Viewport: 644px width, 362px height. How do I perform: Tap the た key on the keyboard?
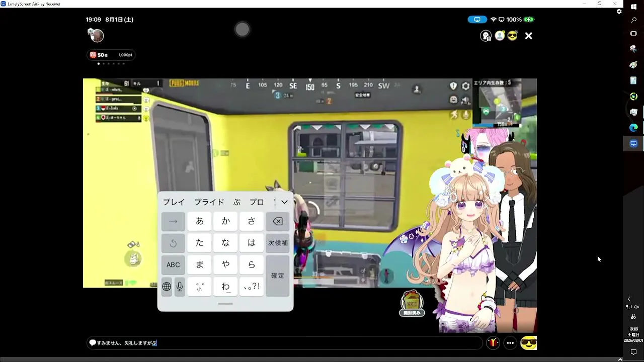[x=200, y=243]
